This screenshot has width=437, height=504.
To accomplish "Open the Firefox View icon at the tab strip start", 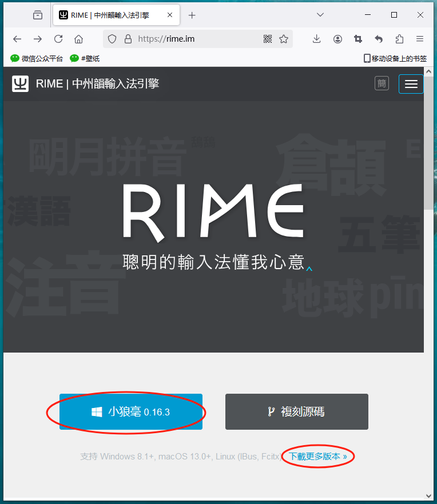I will point(38,15).
